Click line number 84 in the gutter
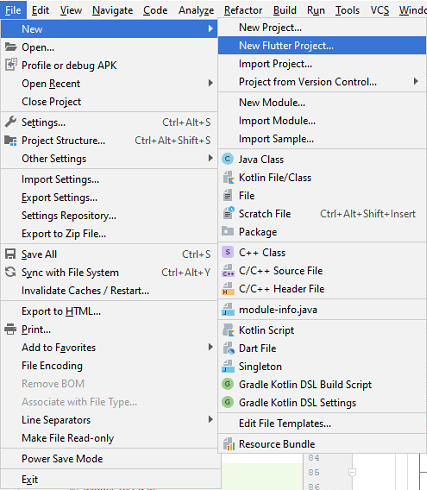427x490 pixels. coord(314,458)
